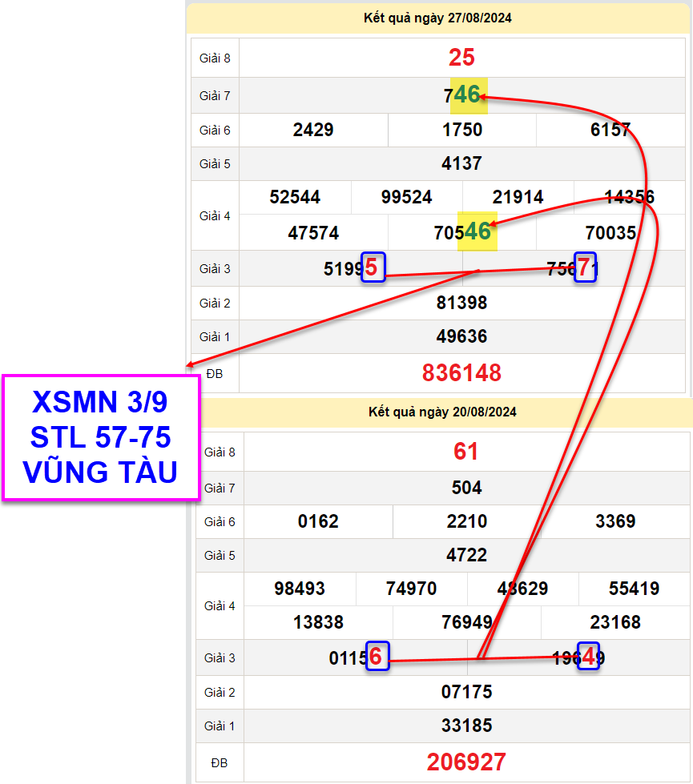
Task: Click the magenta XSMN 3/9 prediction box
Action: pyautogui.click(x=101, y=437)
